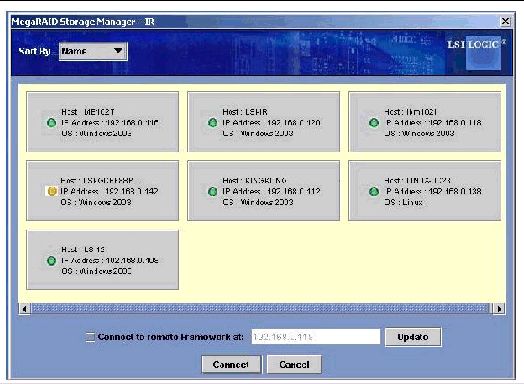
Task: Open the Sort By Name dropdown
Action: 93,51
